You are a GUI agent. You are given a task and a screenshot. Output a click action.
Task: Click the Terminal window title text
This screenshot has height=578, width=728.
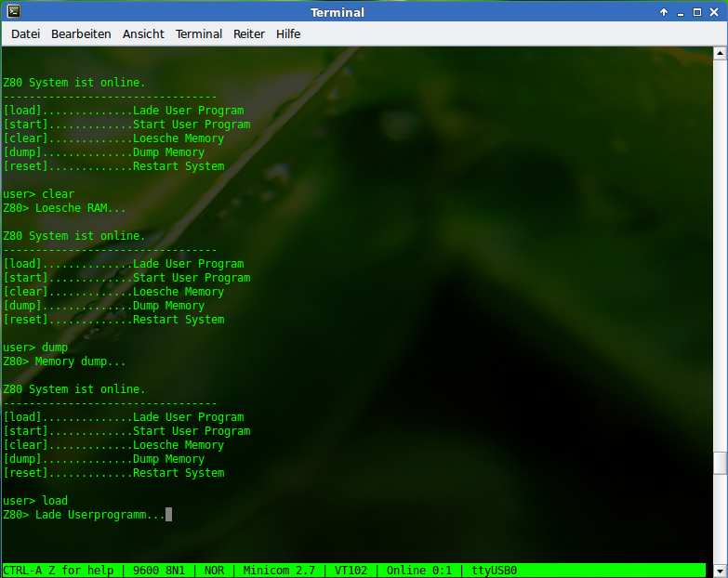tap(338, 12)
